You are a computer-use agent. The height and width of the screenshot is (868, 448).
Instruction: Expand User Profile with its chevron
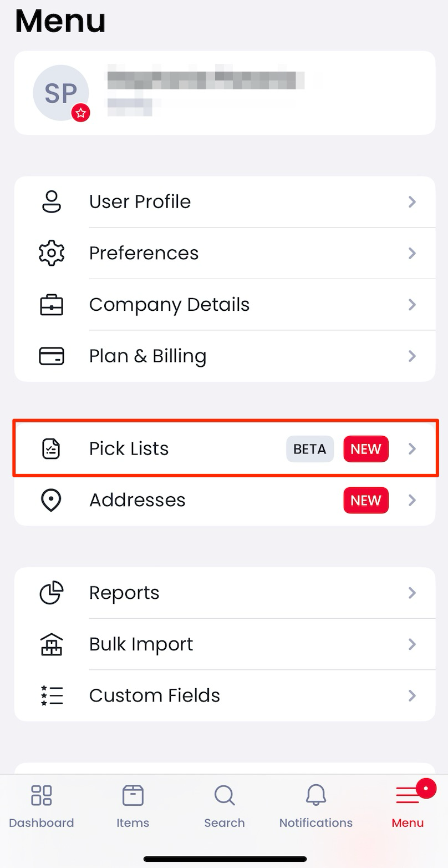(412, 201)
